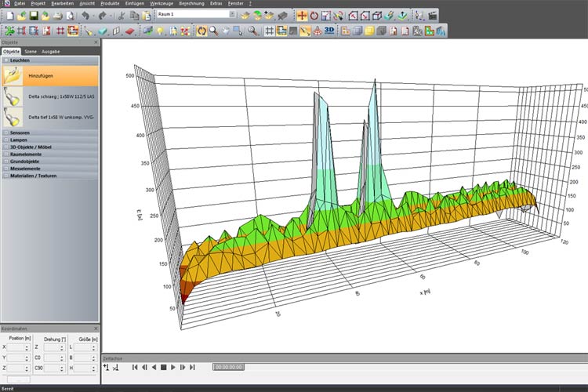Open the Berechnung menu
The height and width of the screenshot is (392, 588).
(191, 3)
